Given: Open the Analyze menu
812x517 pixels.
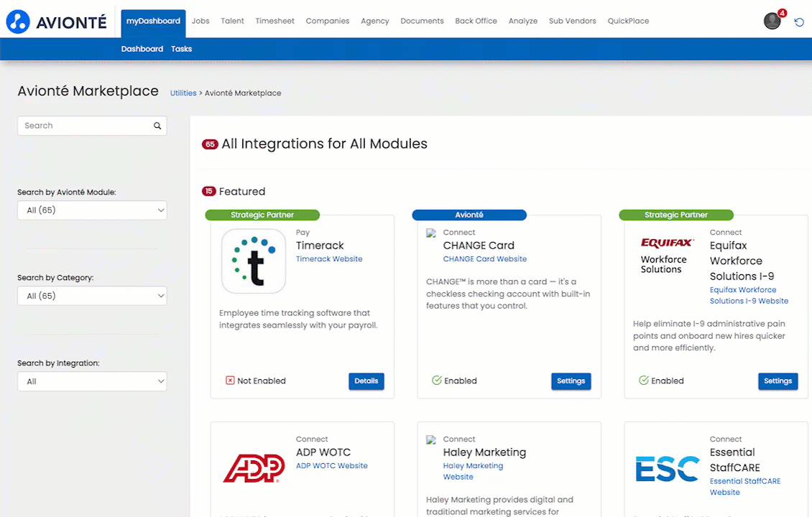Looking at the screenshot, I should tap(523, 22).
